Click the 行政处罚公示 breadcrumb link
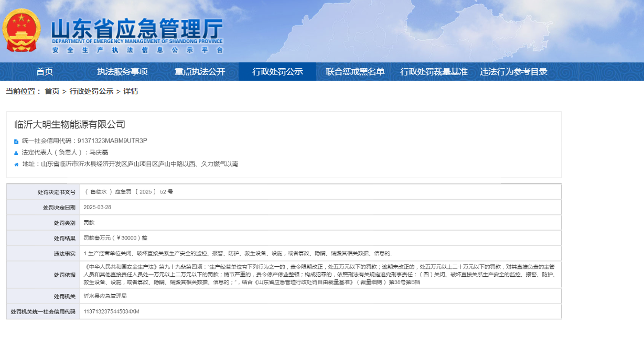Image resolution: width=644 pixels, height=347 pixels. [x=91, y=91]
